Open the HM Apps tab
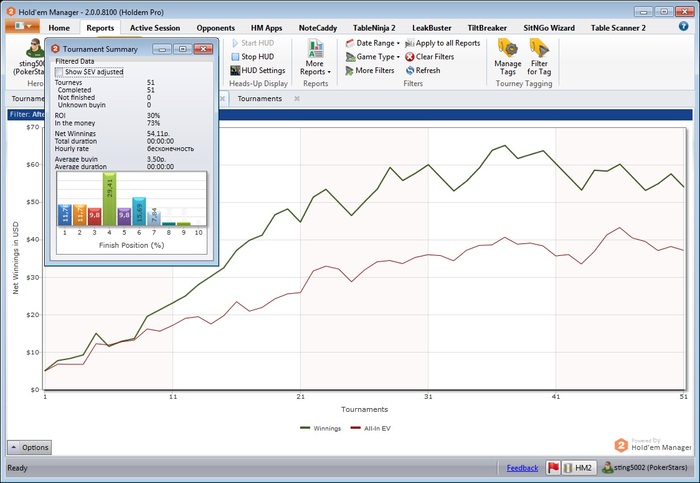Screen dimensions: 700x483 267,28
